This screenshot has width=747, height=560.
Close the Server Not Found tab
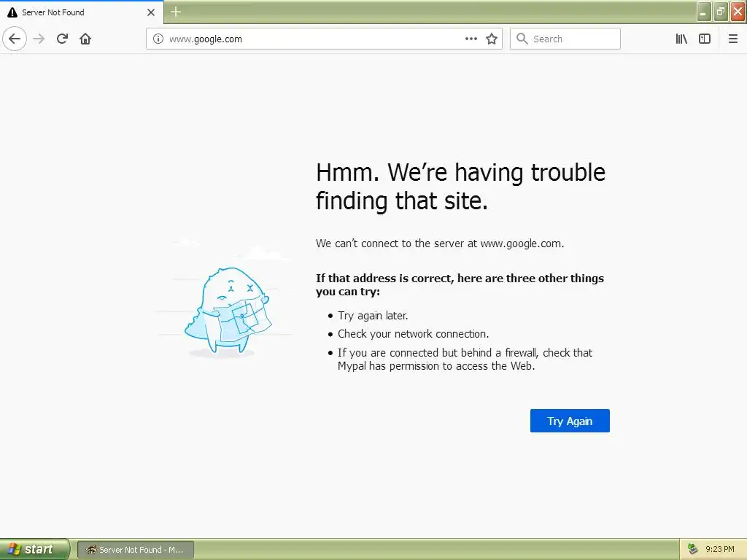point(151,12)
